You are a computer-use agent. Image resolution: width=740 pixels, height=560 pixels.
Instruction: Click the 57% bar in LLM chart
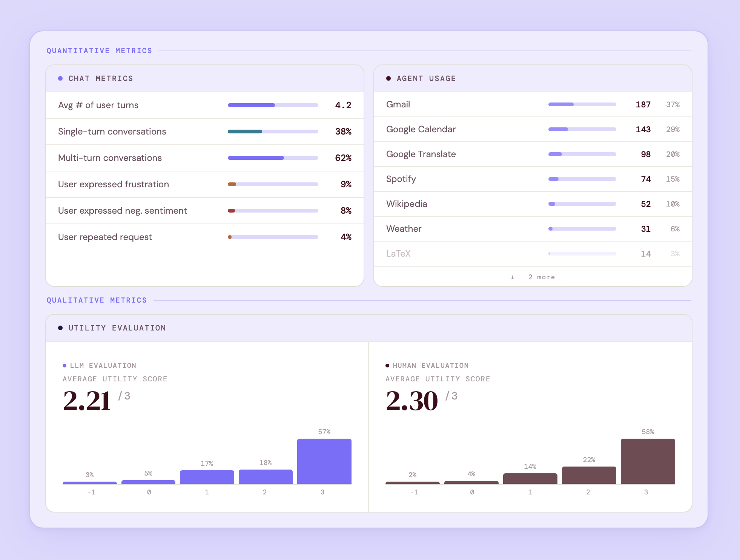coord(324,461)
